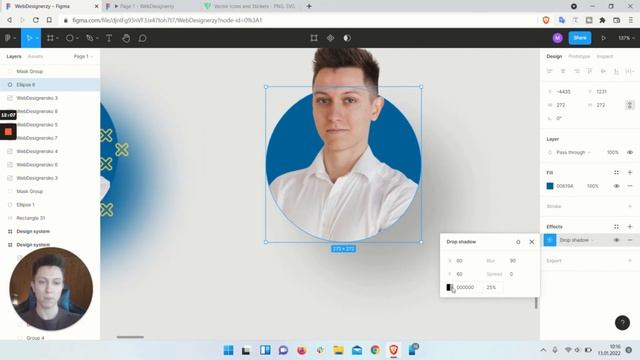Remove the Drop shadow effect
Viewport: 640px width, 360px height.
point(630,240)
